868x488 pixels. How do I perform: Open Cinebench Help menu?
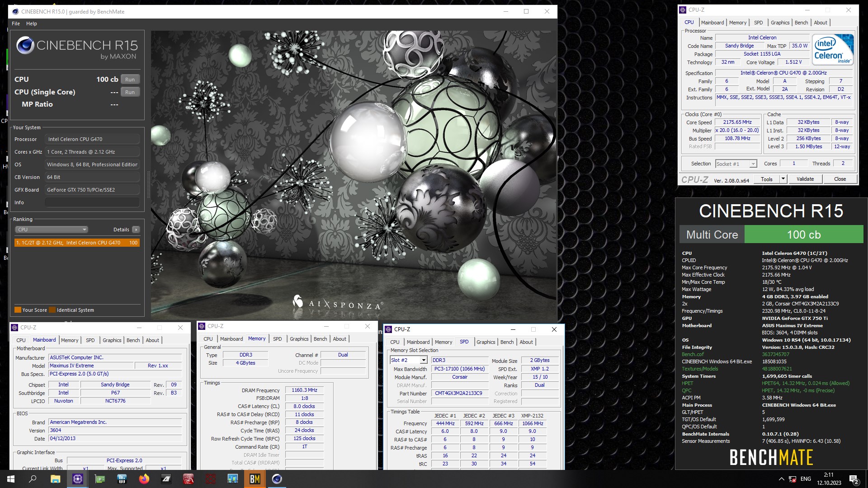point(32,23)
